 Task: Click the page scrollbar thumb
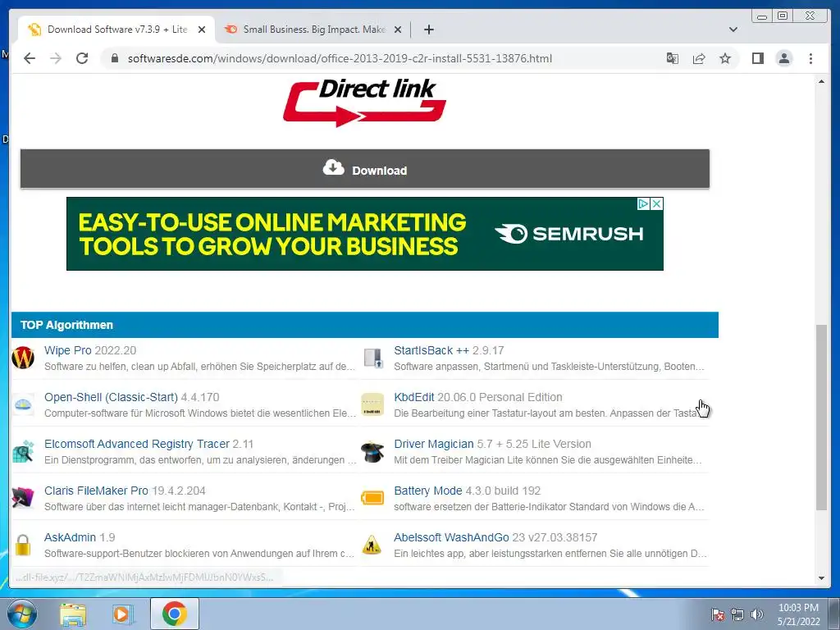pyautogui.click(x=821, y=417)
